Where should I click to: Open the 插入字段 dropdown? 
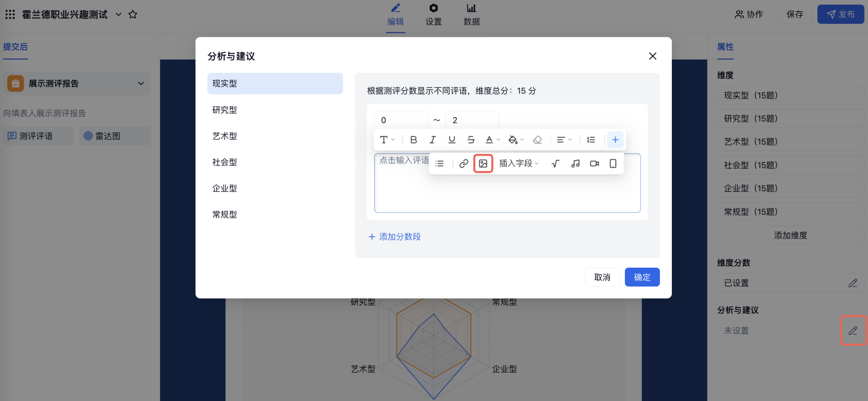[518, 164]
